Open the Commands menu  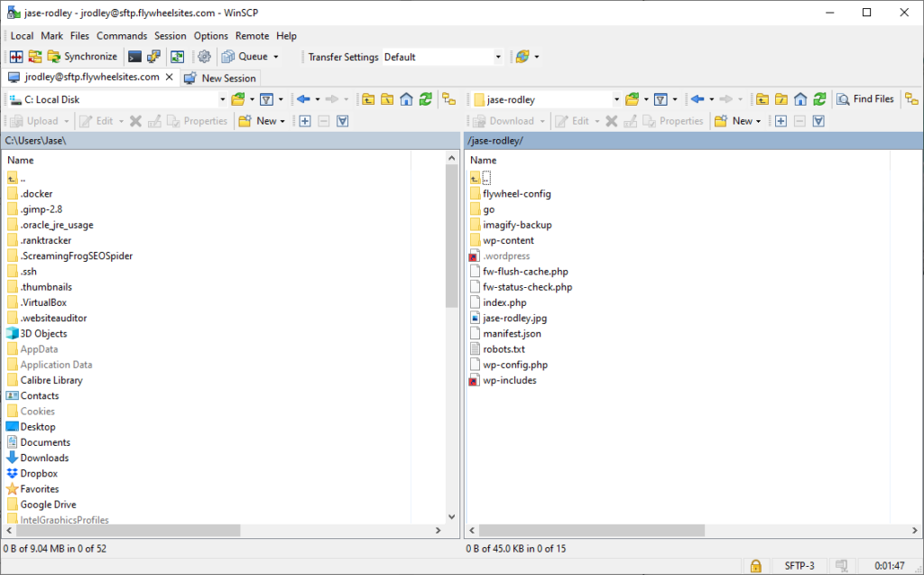pyautogui.click(x=122, y=36)
